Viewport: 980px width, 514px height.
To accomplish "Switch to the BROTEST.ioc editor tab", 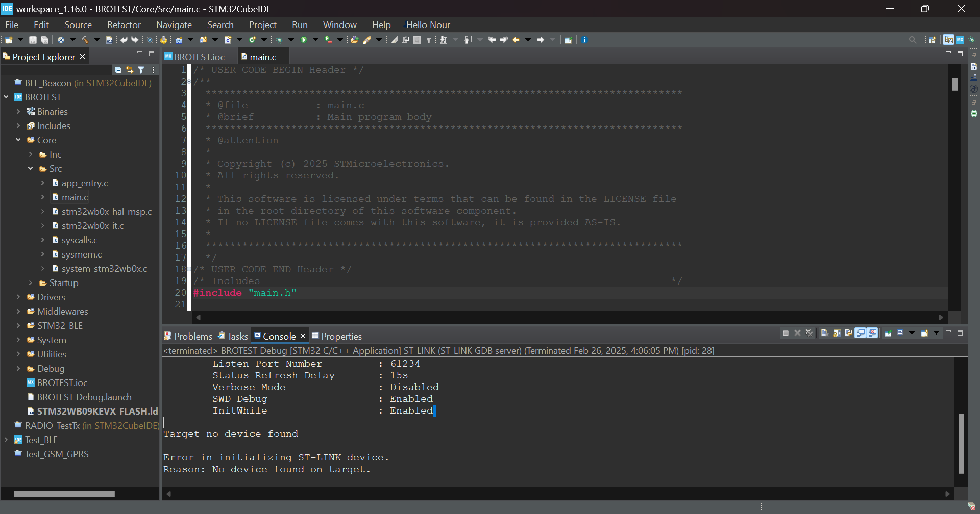I will pos(199,57).
